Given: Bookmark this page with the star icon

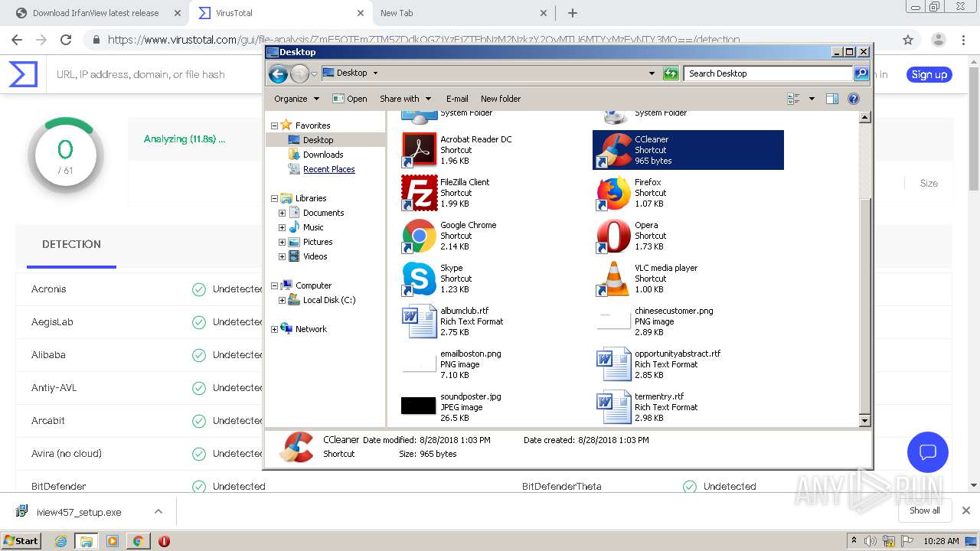Looking at the screenshot, I should coord(908,40).
